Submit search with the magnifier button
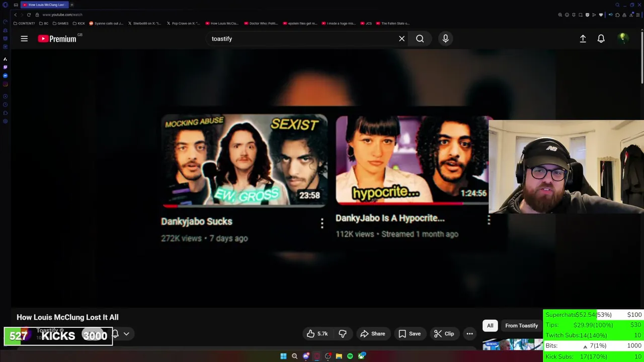Viewport: 644px width, 362px height. click(420, 39)
